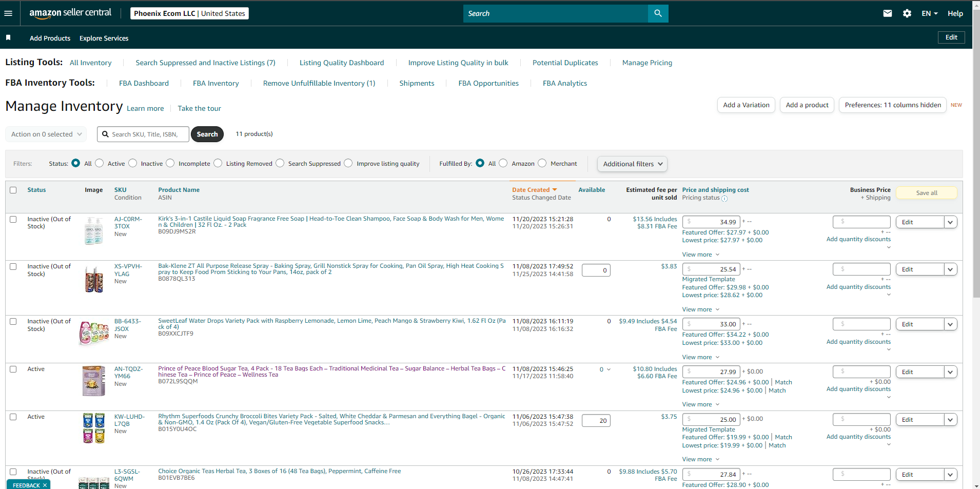Image resolution: width=980 pixels, height=489 pixels.
Task: Click the bookmark flag icon
Action: point(8,37)
